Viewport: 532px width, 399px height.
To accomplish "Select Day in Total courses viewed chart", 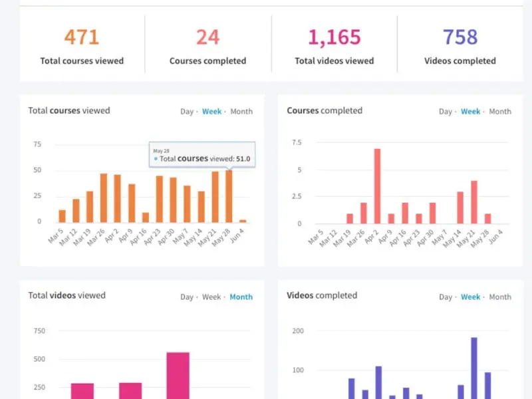I will [x=186, y=112].
